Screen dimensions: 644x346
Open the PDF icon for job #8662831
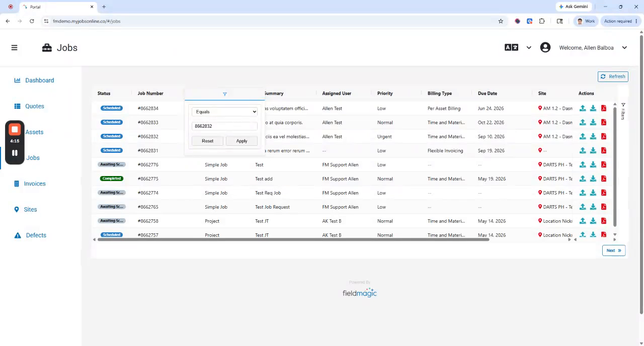[604, 150]
